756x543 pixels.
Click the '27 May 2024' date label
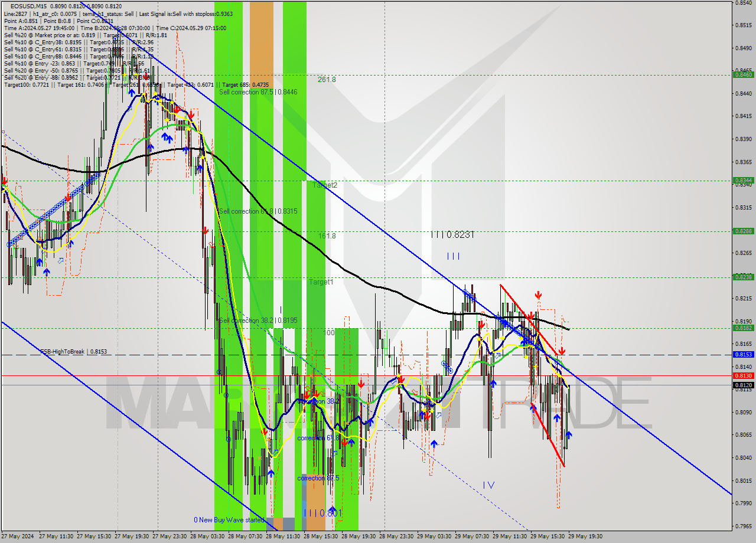[18, 537]
